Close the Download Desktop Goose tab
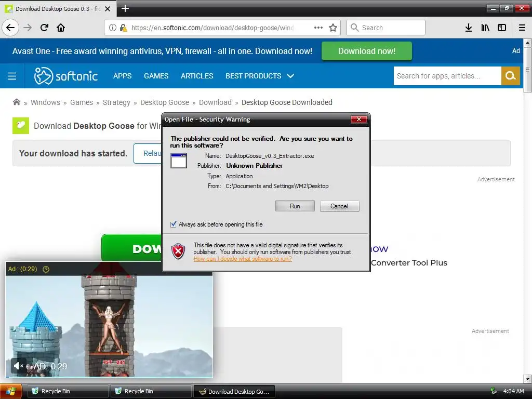 [x=108, y=9]
